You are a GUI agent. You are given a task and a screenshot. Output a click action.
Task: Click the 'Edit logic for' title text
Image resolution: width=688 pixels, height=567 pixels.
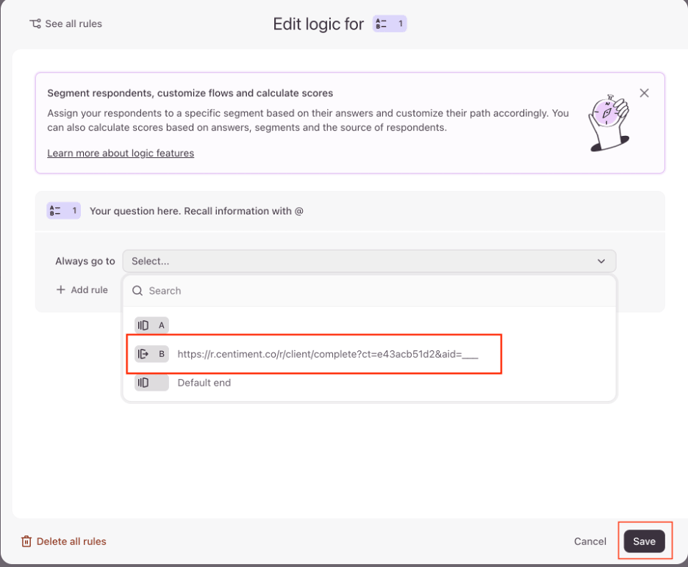click(x=318, y=24)
